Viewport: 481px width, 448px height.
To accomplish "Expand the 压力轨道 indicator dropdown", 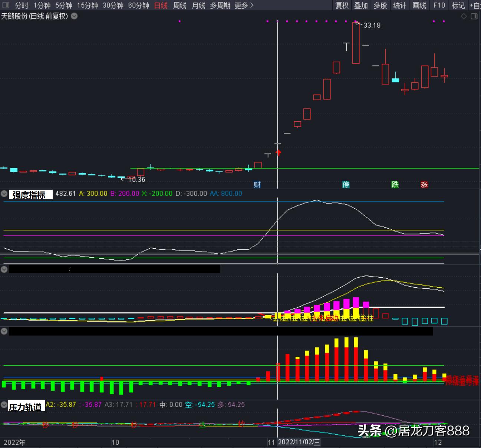I will [x=4, y=405].
